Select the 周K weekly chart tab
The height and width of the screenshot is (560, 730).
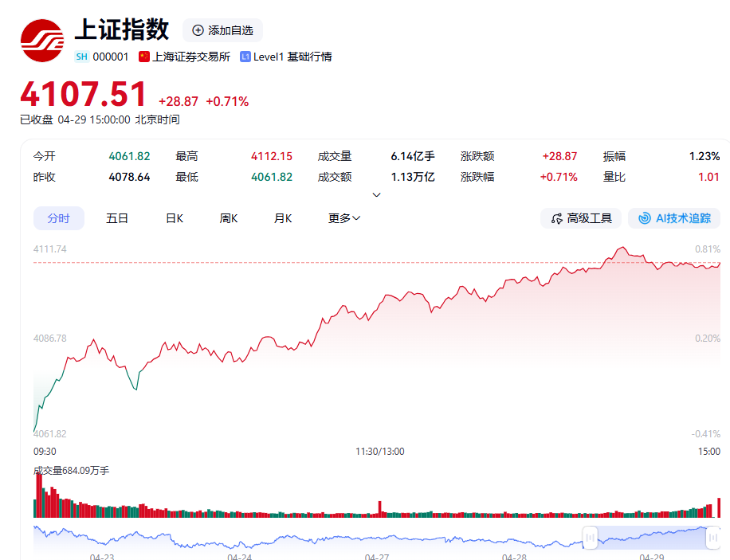pyautogui.click(x=229, y=218)
